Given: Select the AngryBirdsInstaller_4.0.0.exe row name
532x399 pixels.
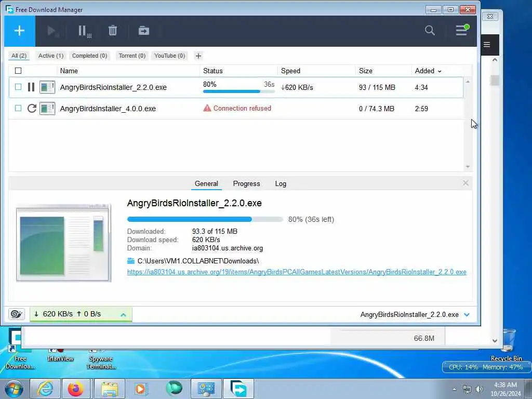Looking at the screenshot, I should pyautogui.click(x=108, y=109).
